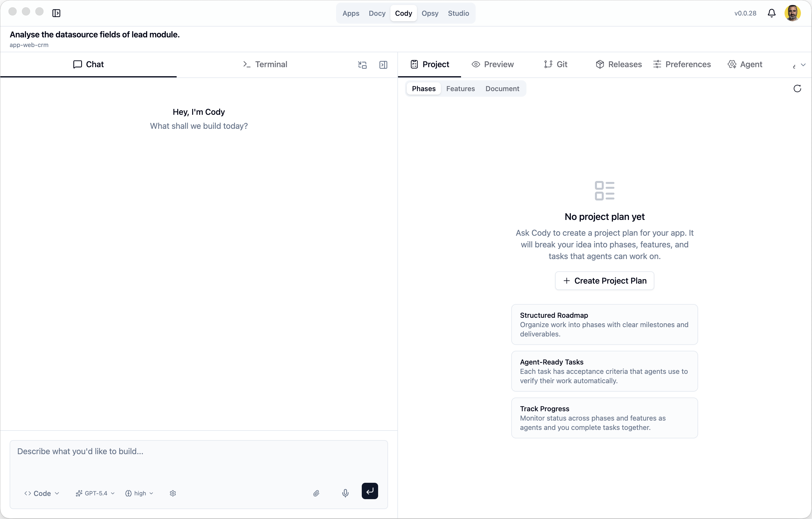This screenshot has width=812, height=519.
Task: Start voice dictation with the microphone
Action: 345,493
